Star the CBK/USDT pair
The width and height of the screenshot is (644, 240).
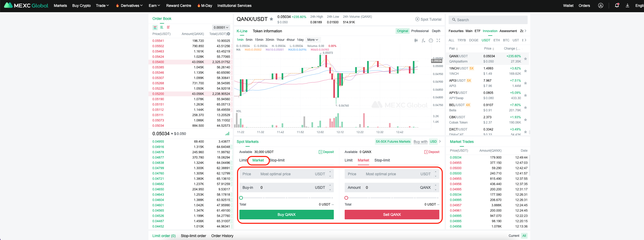point(525,120)
